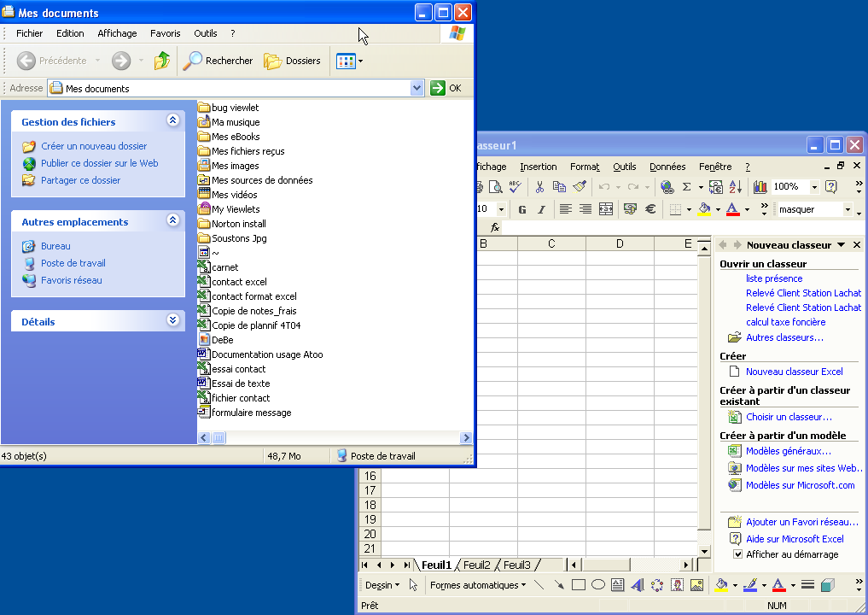Click the Insert Hyperlink globe icon
The height and width of the screenshot is (615, 868).
[667, 187]
